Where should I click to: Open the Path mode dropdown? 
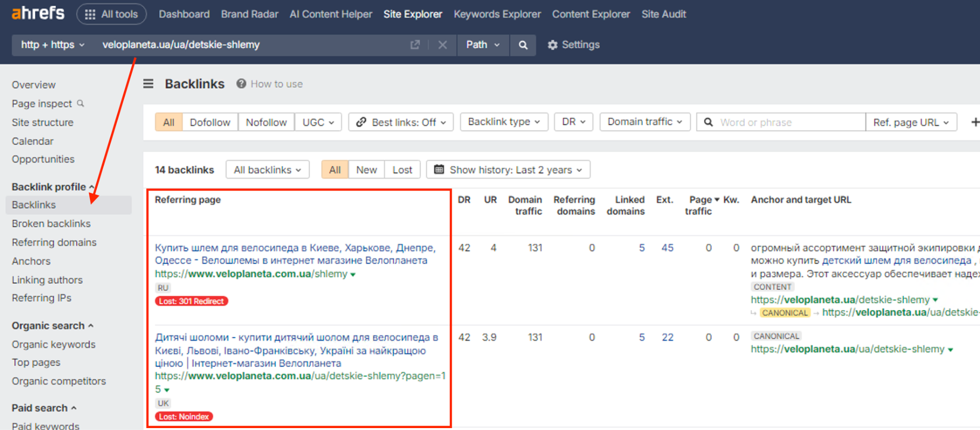click(483, 45)
